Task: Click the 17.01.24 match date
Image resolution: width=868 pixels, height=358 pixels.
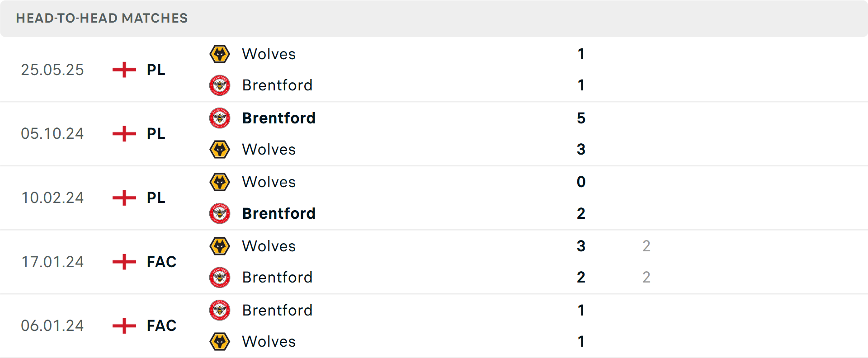Action: tap(52, 262)
